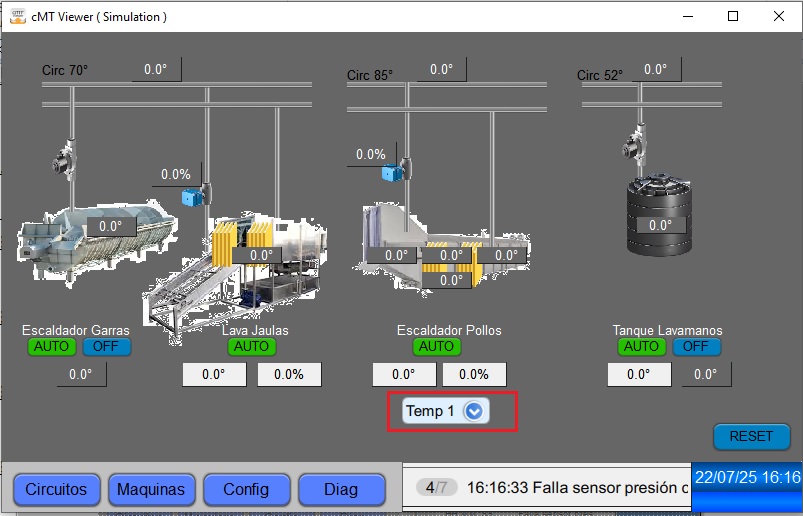This screenshot has height=516, width=803.
Task: Click the 0.0% valve value on Circ 85° line
Action: tap(371, 154)
